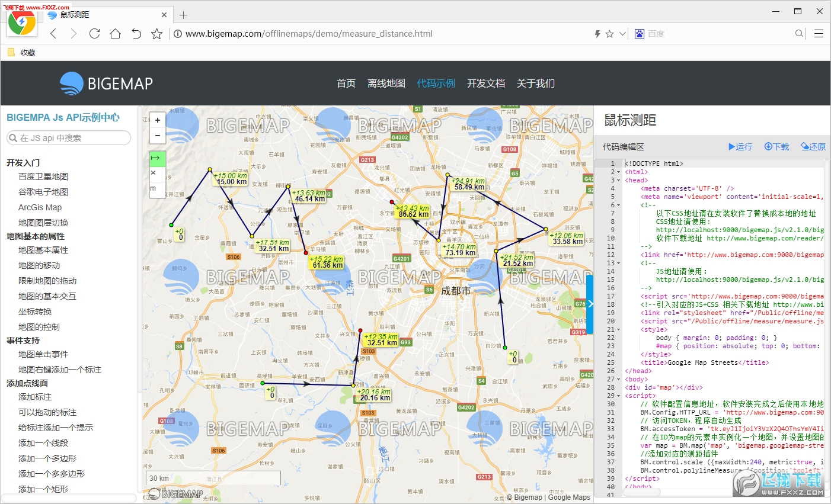Select the 鼠标测距 browser tab
The width and height of the screenshot is (831, 504).
[x=107, y=15]
